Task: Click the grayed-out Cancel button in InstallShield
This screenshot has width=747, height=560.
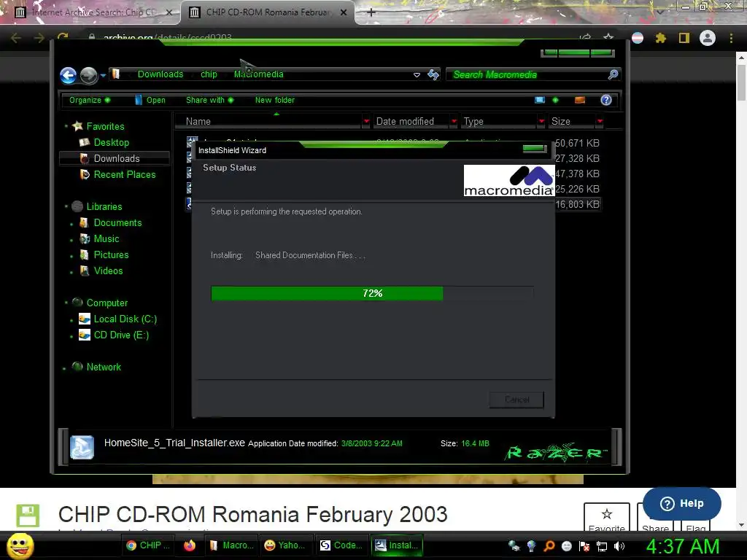Action: [516, 400]
